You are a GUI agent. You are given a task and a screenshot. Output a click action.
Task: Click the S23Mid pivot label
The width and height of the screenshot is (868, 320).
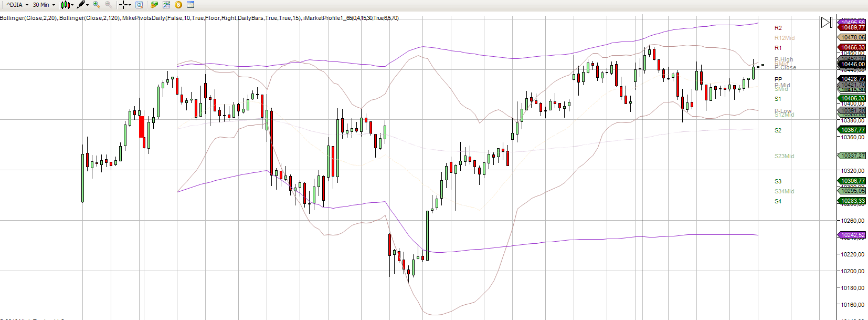pyautogui.click(x=785, y=156)
